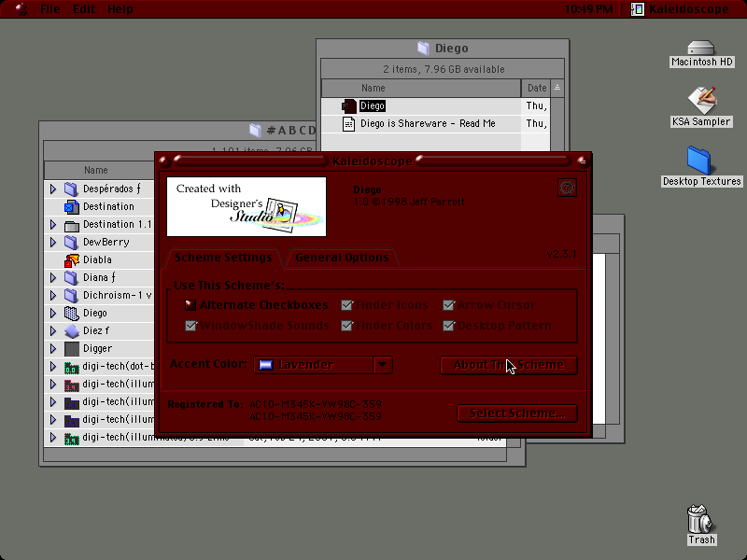Click the Diego folder icon in the file list
The height and width of the screenshot is (560, 747).
72,314
